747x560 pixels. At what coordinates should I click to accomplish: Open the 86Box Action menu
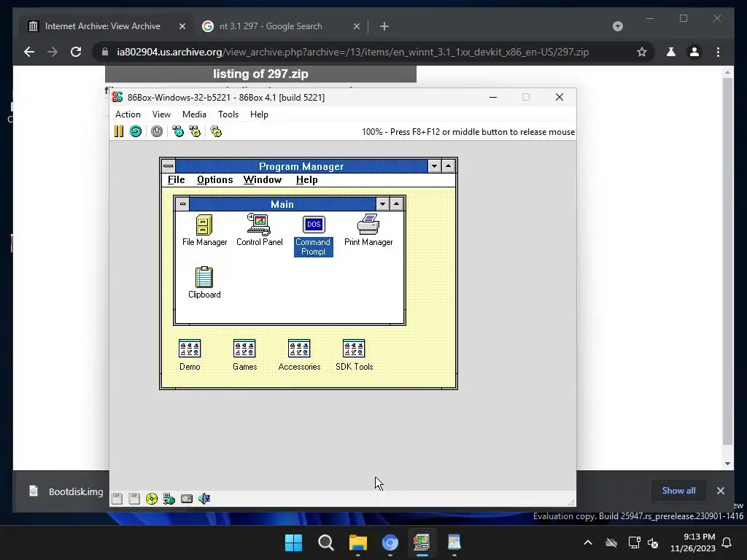128,114
